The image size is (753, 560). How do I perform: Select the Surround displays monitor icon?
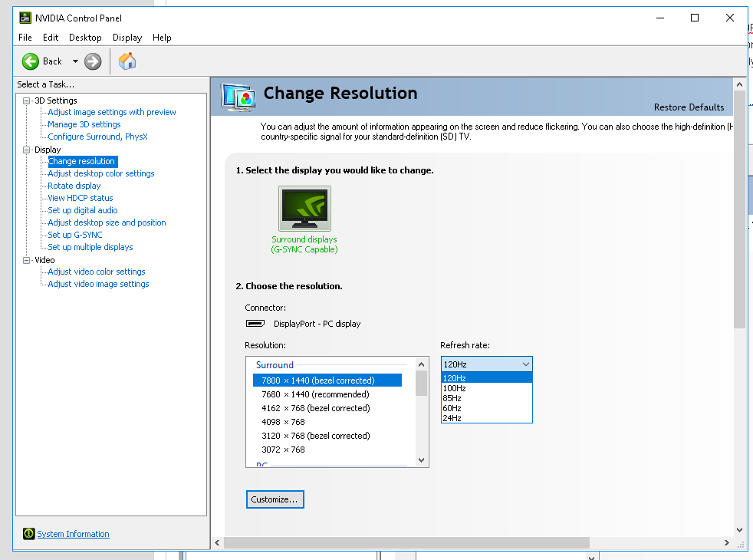click(x=304, y=208)
